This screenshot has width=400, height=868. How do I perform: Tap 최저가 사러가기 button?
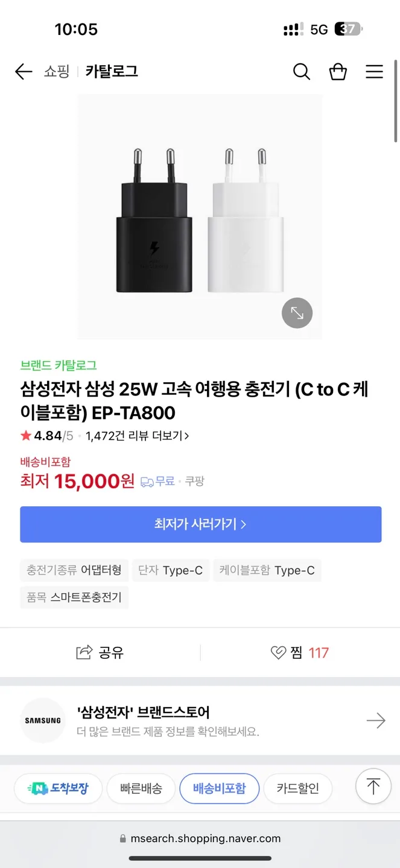201,524
